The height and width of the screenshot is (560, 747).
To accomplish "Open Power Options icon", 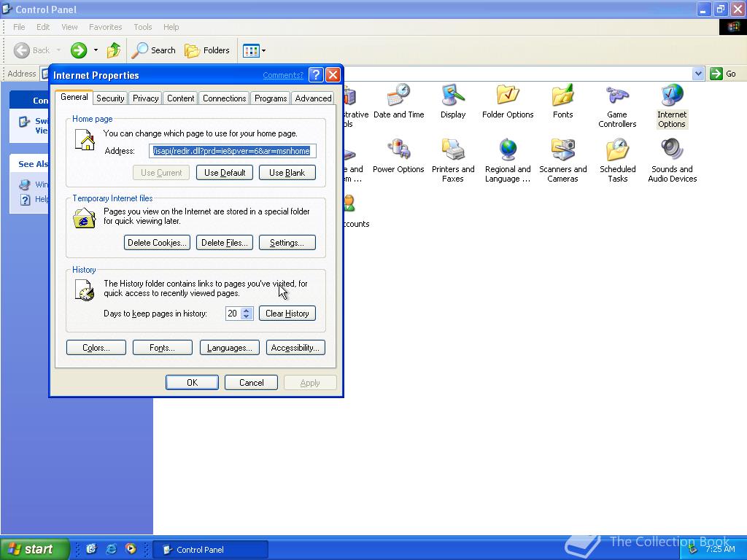I will click(398, 156).
